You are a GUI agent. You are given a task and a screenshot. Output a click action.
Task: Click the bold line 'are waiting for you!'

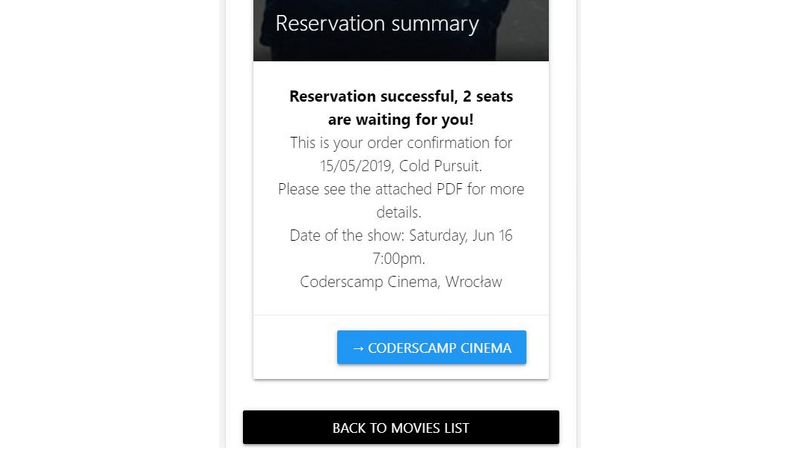(x=401, y=119)
